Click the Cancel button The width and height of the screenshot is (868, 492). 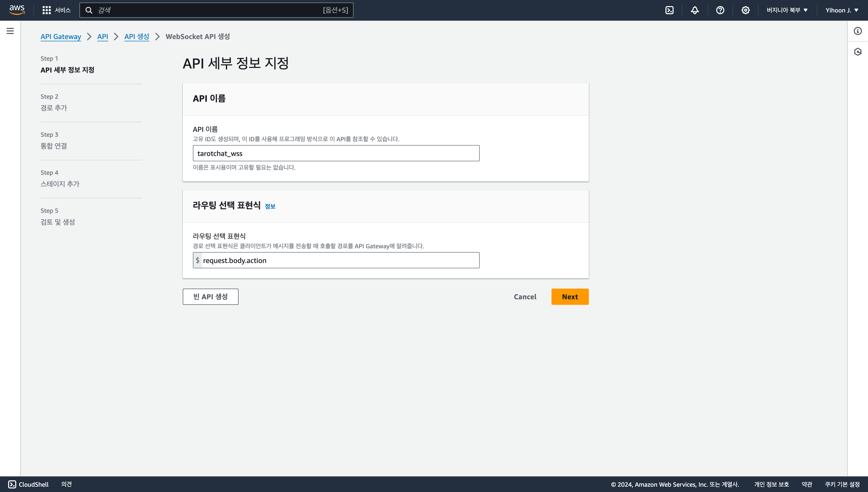pyautogui.click(x=525, y=297)
